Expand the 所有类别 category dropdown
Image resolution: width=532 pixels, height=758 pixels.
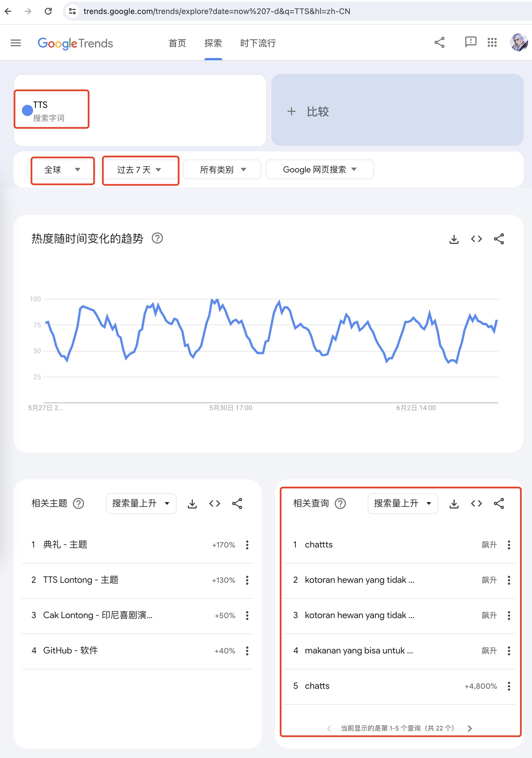222,170
